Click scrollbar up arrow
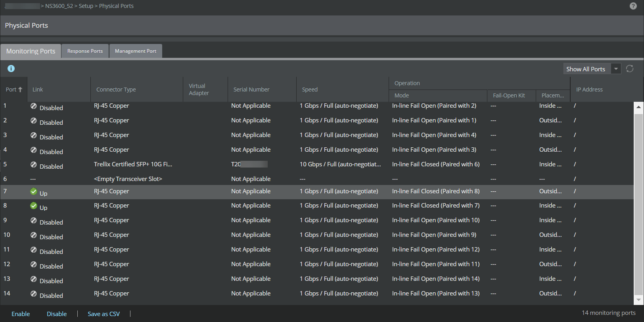The width and height of the screenshot is (644, 322). pos(638,107)
